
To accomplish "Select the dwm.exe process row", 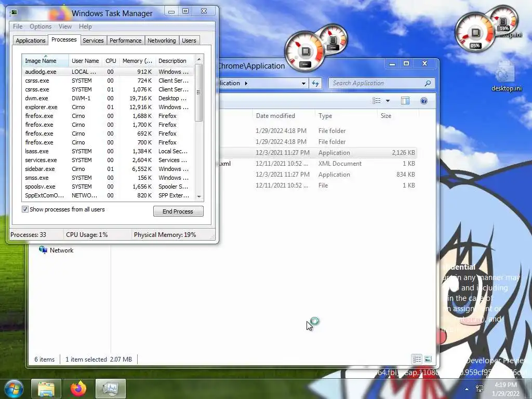I will tap(108, 98).
